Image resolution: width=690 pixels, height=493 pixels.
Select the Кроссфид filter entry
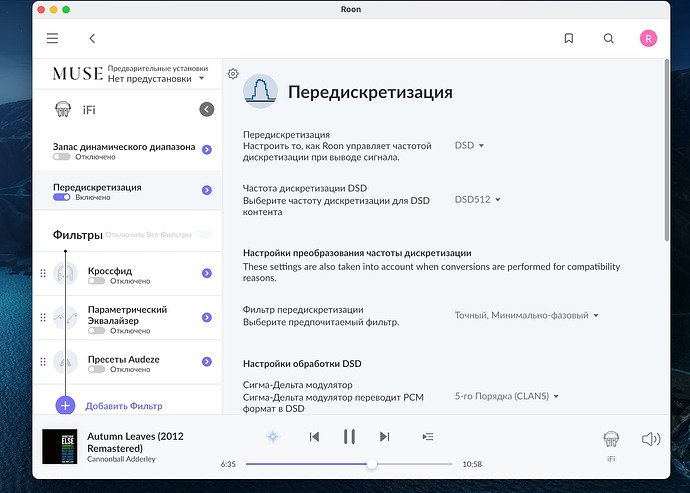click(128, 273)
